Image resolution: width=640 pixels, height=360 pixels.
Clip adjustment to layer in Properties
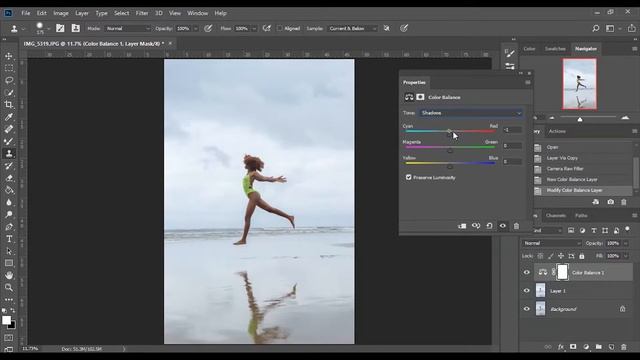click(462, 226)
